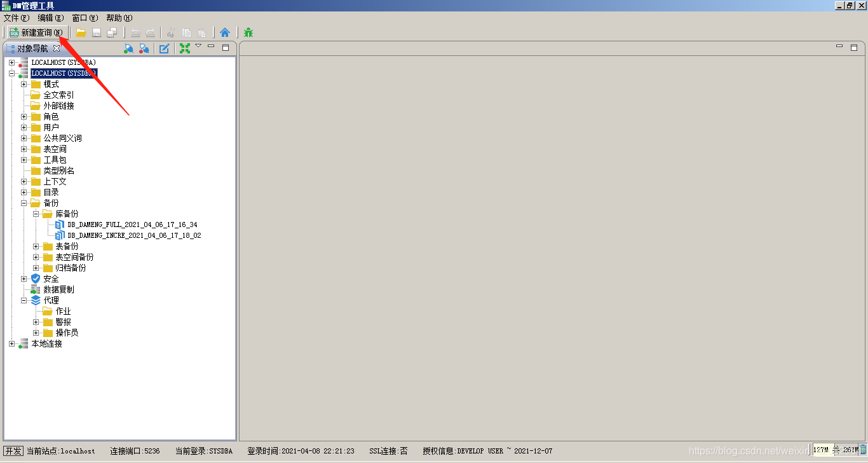Open the navigator view menu triangle
The width and height of the screenshot is (868, 463).
(198, 46)
